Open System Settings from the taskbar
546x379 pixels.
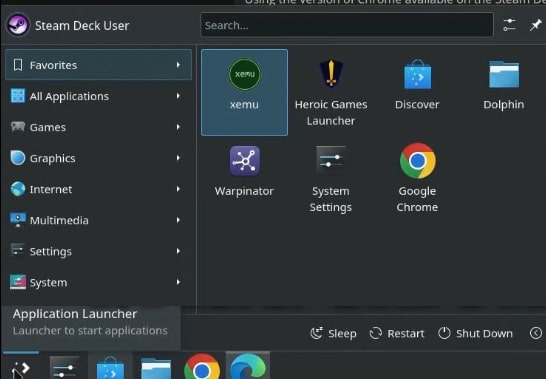[x=64, y=367]
